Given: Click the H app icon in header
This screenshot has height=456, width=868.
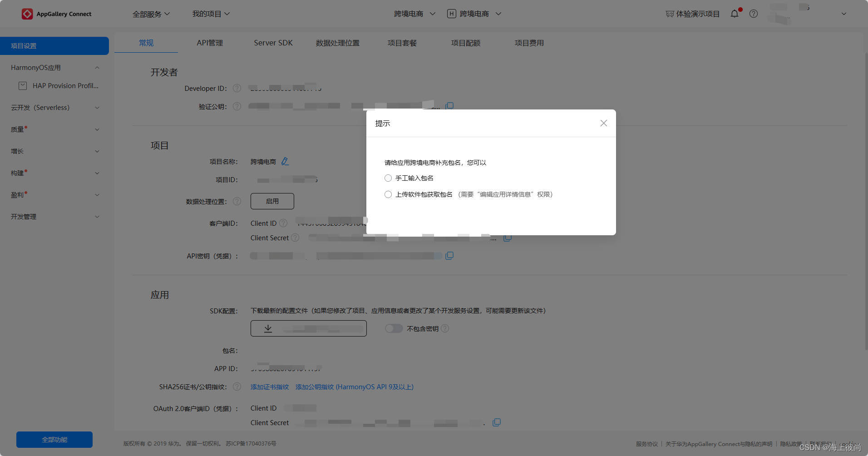Looking at the screenshot, I should click(451, 14).
